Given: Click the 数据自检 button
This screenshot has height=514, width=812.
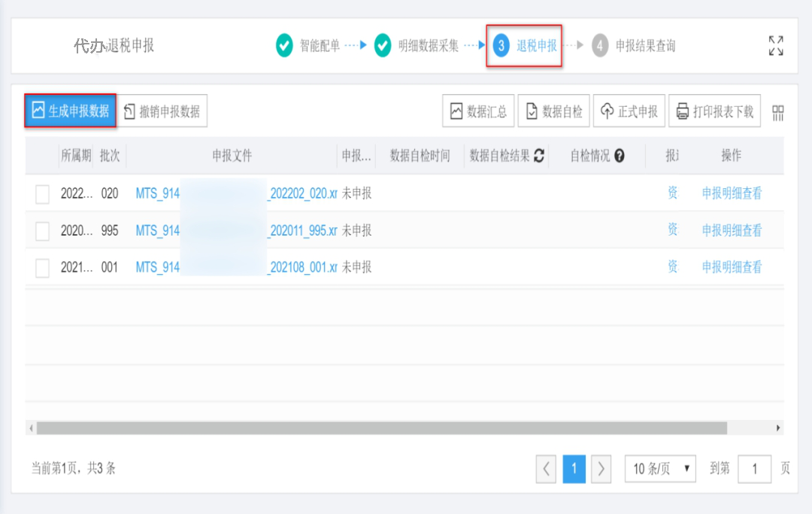Looking at the screenshot, I should [553, 111].
